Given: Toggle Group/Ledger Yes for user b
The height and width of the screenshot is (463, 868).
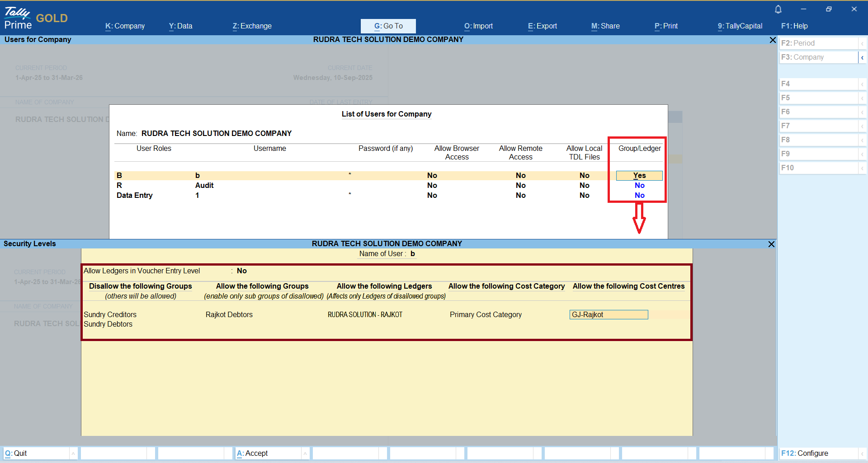Looking at the screenshot, I should click(x=639, y=175).
